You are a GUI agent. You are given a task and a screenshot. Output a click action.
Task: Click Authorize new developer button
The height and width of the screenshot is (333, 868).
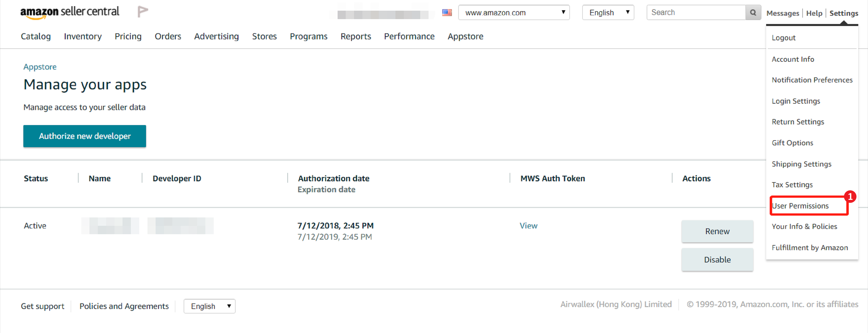click(84, 136)
